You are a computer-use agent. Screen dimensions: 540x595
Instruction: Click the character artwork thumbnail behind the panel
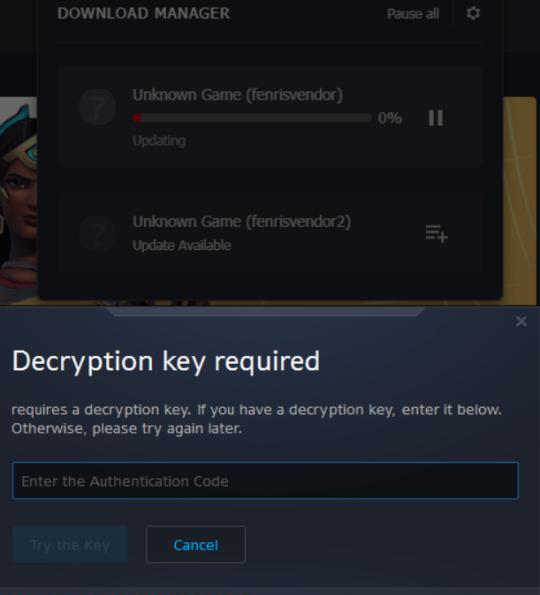click(19, 200)
